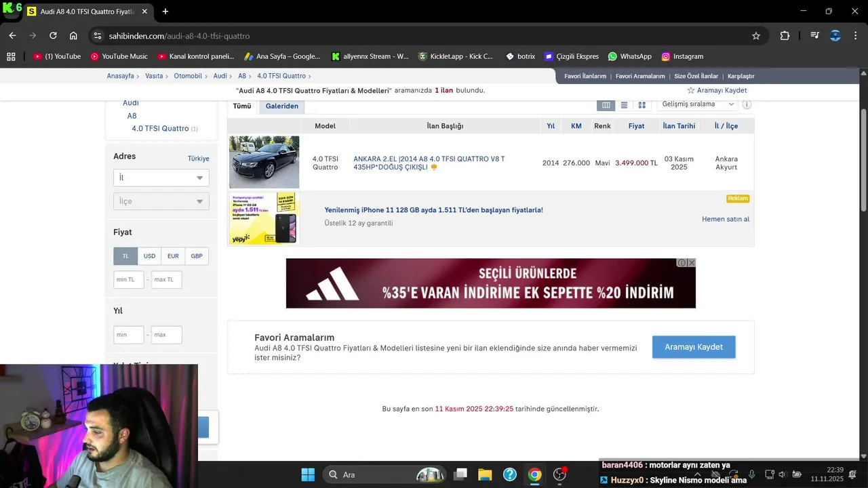Click the Yıl min input field

coord(129,335)
